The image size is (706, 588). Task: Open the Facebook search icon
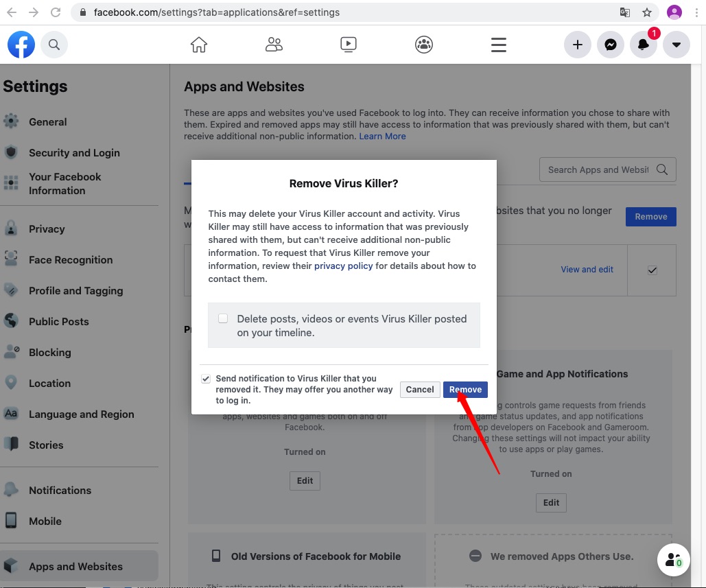click(x=54, y=45)
